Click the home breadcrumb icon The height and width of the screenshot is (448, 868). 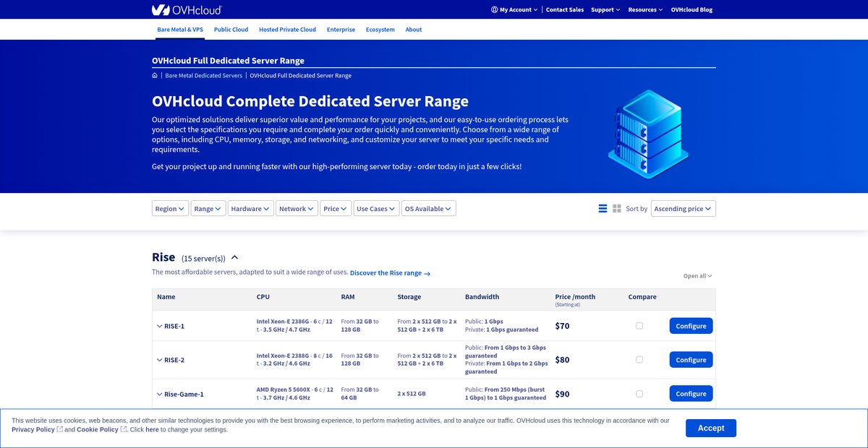(x=155, y=75)
